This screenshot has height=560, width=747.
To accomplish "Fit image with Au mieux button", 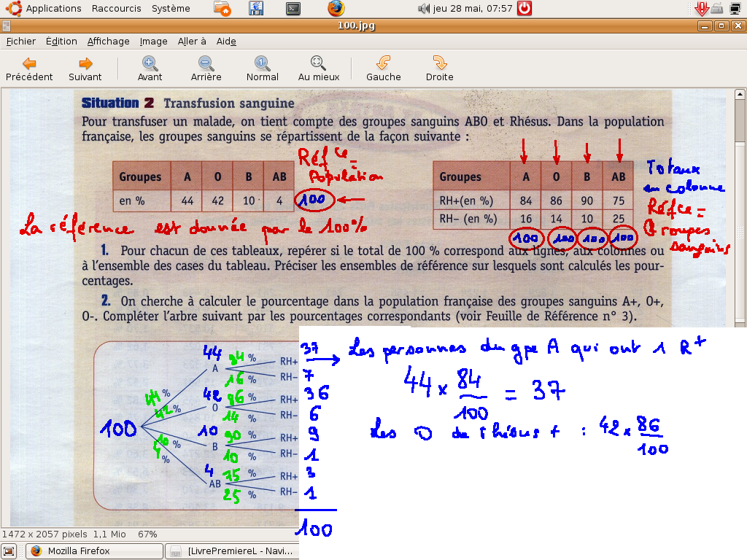I will pyautogui.click(x=319, y=69).
